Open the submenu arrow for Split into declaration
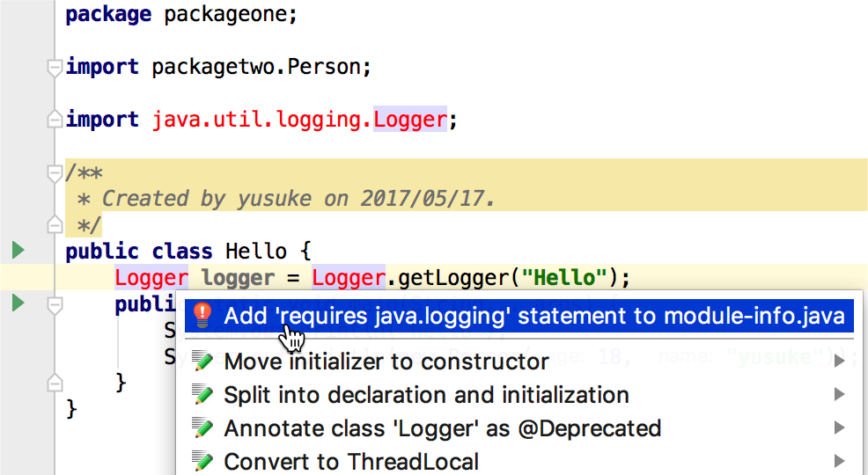The width and height of the screenshot is (868, 475). 840,395
